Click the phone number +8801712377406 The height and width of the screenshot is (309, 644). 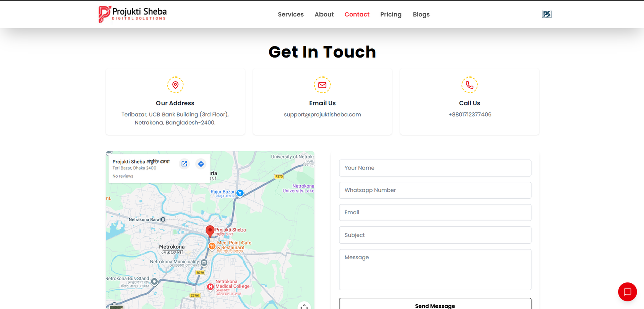click(x=469, y=114)
